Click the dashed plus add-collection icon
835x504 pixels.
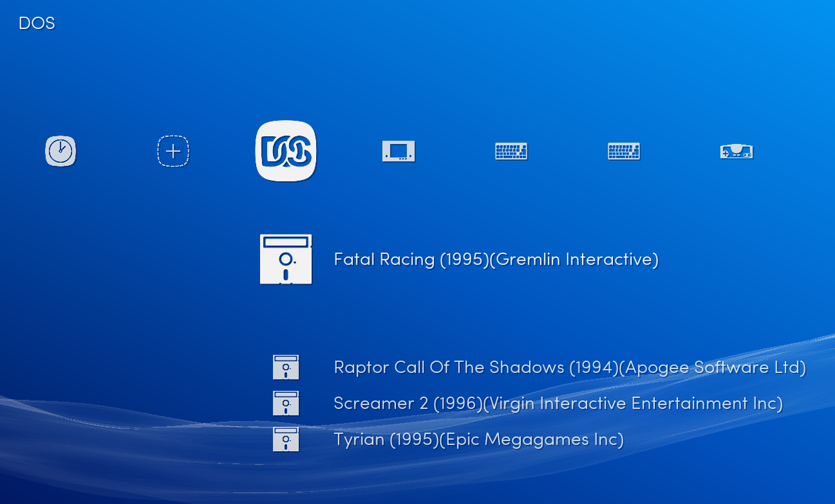click(x=173, y=151)
